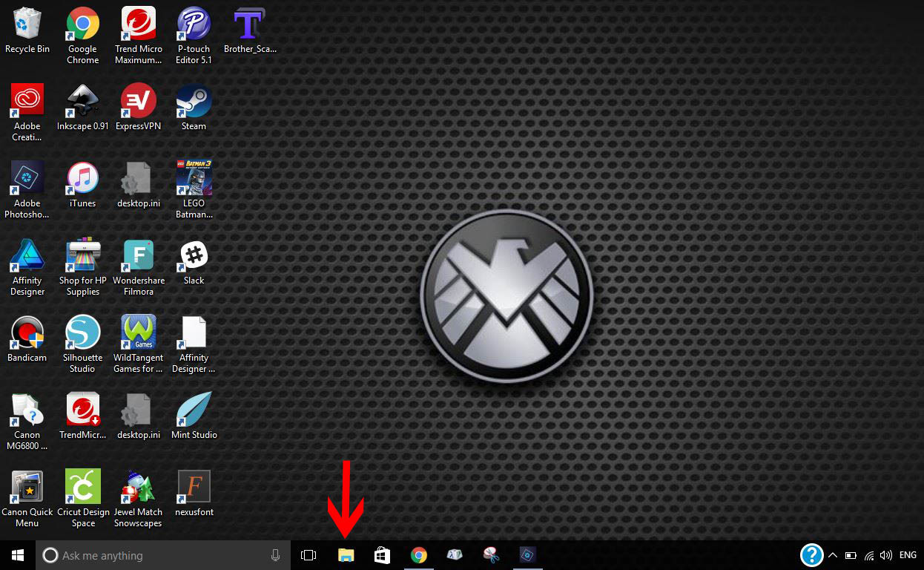
Task: Click the Cortana microphone icon
Action: click(275, 555)
